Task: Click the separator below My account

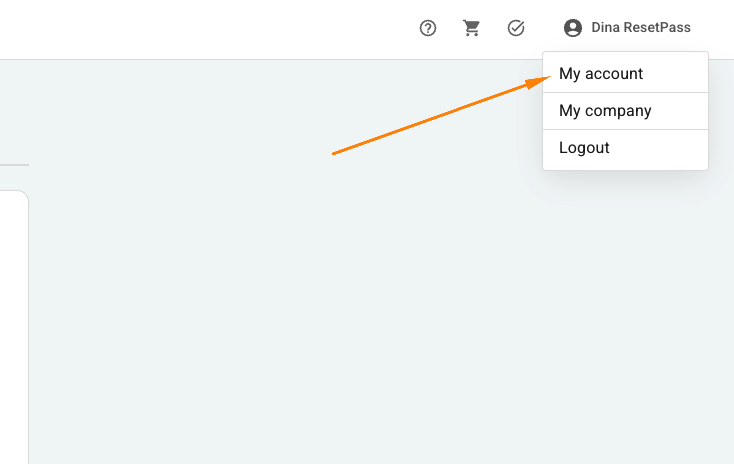Action: [625, 93]
